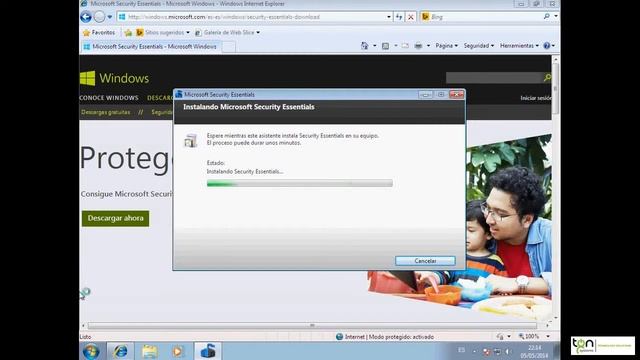Click the Bing search magnifier icon

547,17
